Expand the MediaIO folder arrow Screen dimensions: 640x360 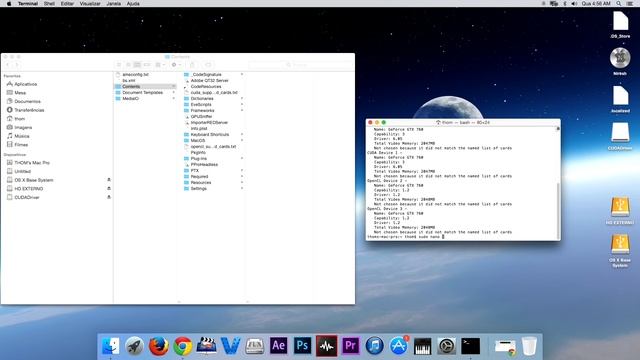pos(174,98)
